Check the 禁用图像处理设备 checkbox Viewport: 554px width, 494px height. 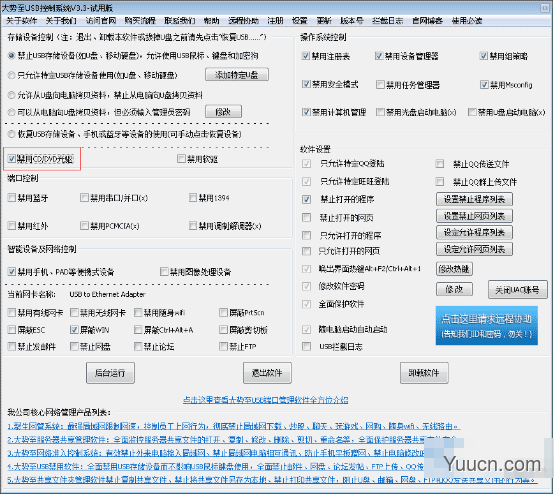(164, 272)
